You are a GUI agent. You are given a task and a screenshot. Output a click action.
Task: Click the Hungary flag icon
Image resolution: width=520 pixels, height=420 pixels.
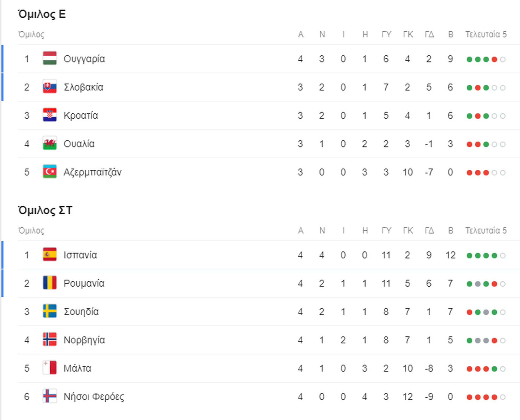pyautogui.click(x=50, y=58)
